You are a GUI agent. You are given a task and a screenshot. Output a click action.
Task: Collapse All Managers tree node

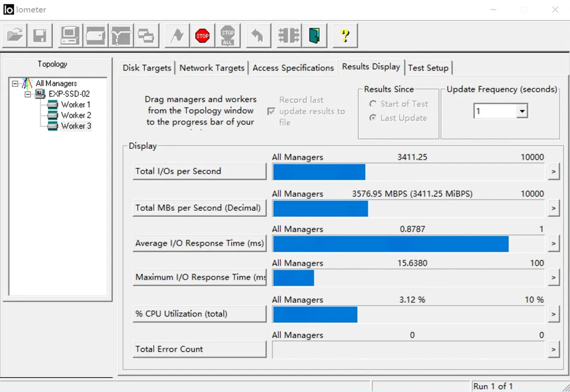point(15,84)
